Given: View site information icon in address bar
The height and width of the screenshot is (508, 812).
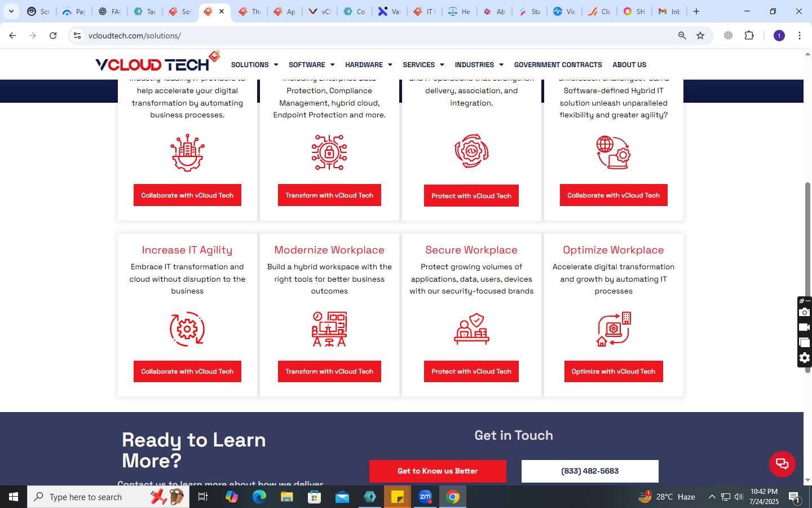Looking at the screenshot, I should 77,36.
